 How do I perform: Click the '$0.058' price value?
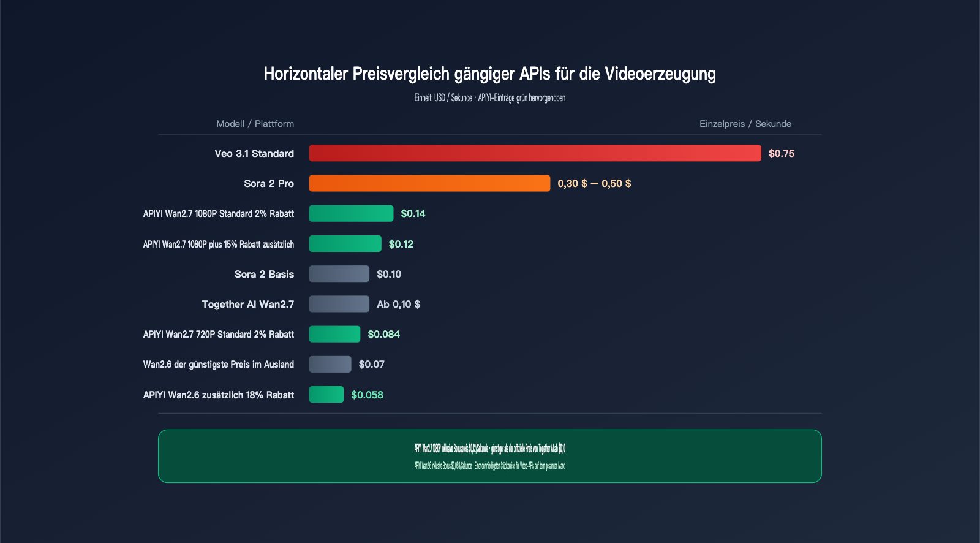click(367, 395)
